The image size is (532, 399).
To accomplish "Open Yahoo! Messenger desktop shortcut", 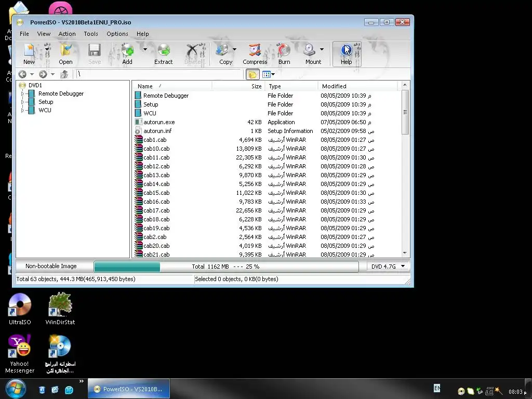I will pos(20,354).
